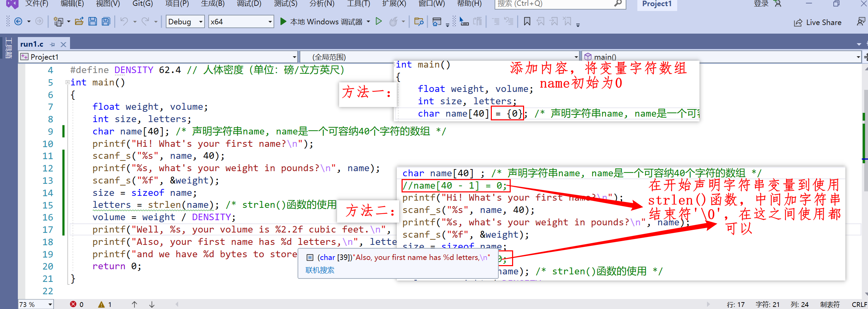Go to the next bookmark
Image resolution: width=868 pixels, height=309 pixels.
pos(554,22)
